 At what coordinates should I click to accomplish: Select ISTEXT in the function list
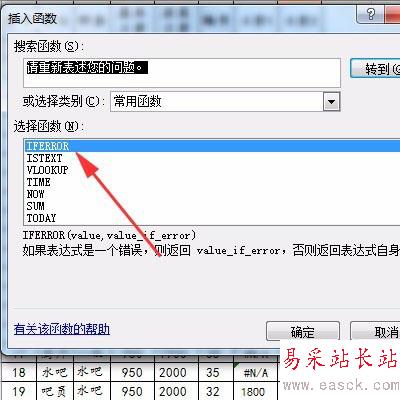pyautogui.click(x=213, y=158)
